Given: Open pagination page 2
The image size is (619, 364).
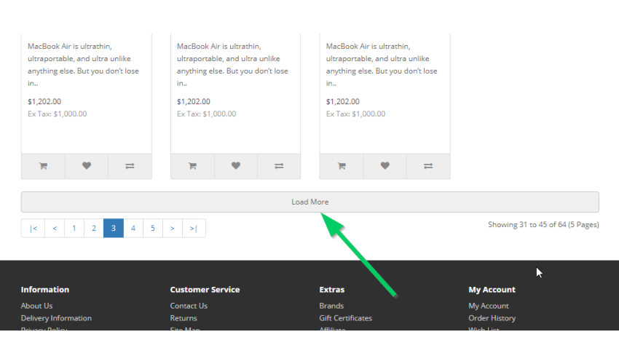Looking at the screenshot, I should point(93,228).
